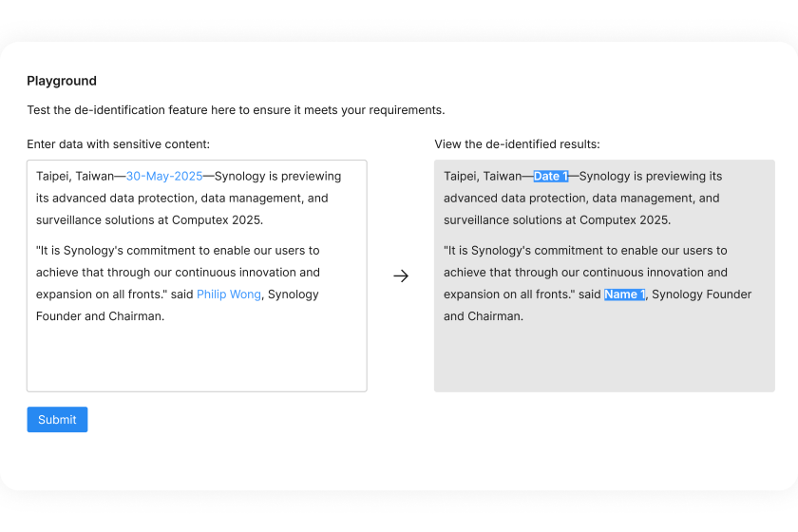Click the 'Enter data with sensitive content:' label
Screen dimensions: 798x532
[x=118, y=144]
